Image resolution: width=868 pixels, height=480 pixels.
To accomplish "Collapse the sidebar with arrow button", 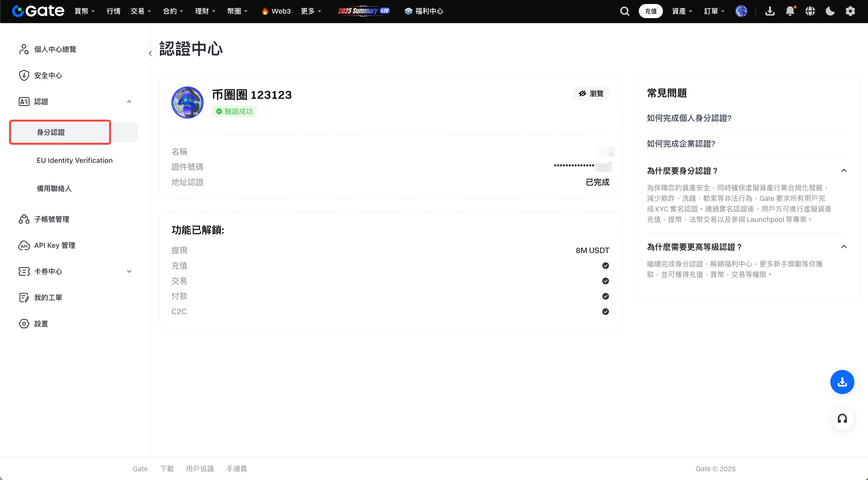I will pos(150,53).
